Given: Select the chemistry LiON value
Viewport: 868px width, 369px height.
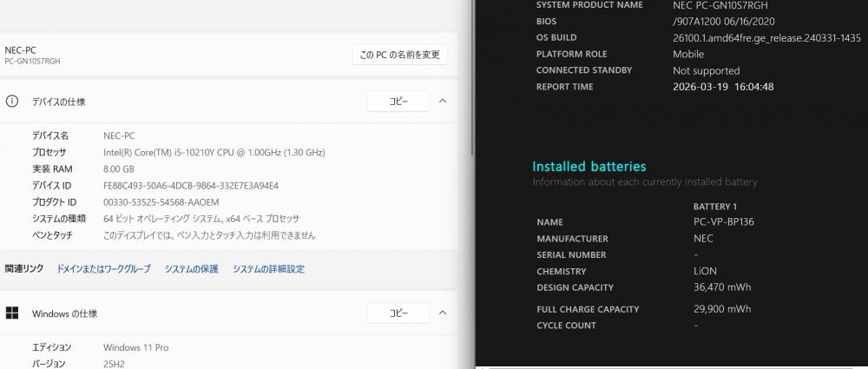Looking at the screenshot, I should 705,272.
